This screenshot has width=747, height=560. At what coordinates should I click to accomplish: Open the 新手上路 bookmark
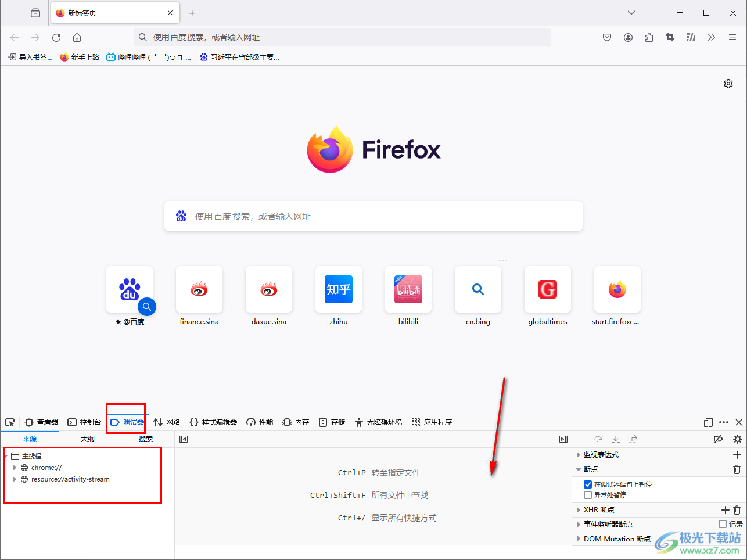point(80,57)
